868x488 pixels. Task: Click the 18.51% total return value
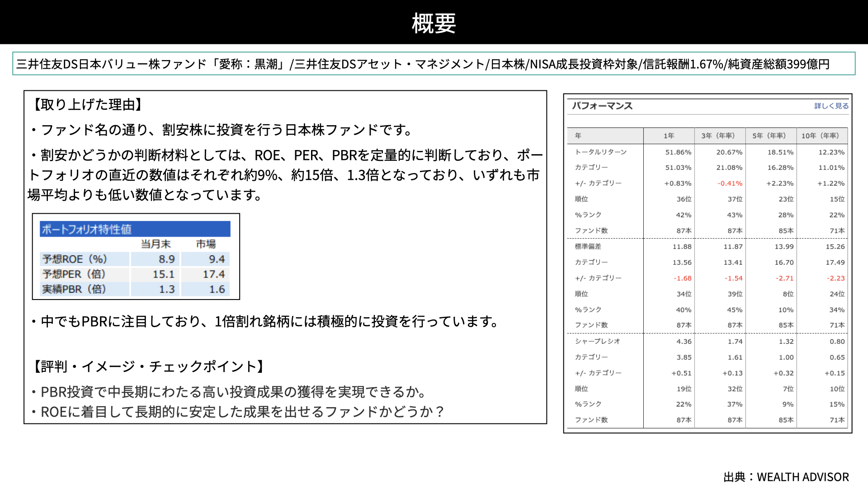(x=780, y=152)
